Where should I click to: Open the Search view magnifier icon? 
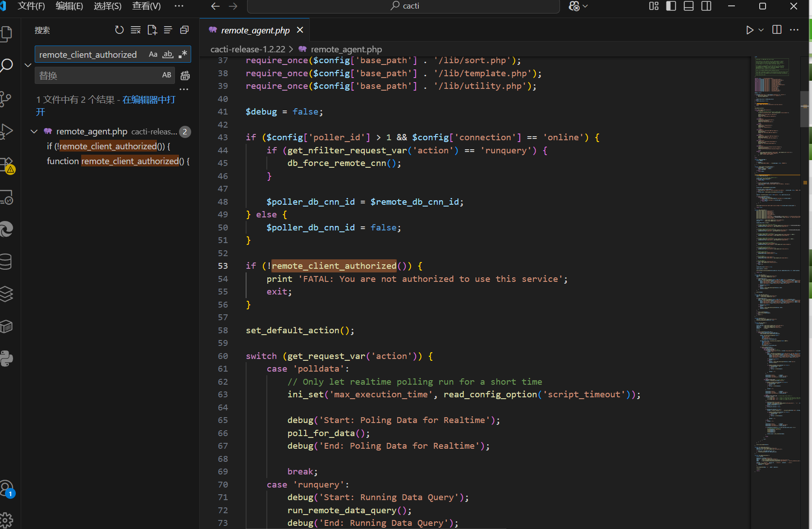(6, 66)
